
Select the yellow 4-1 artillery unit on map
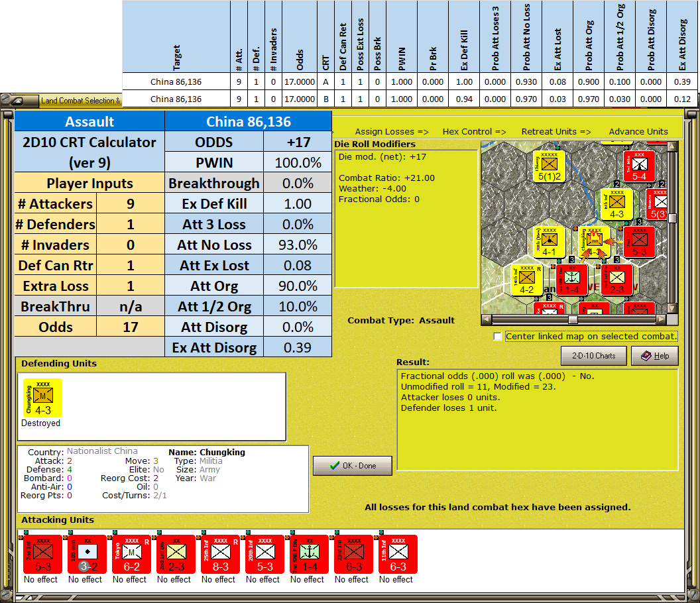549,242
